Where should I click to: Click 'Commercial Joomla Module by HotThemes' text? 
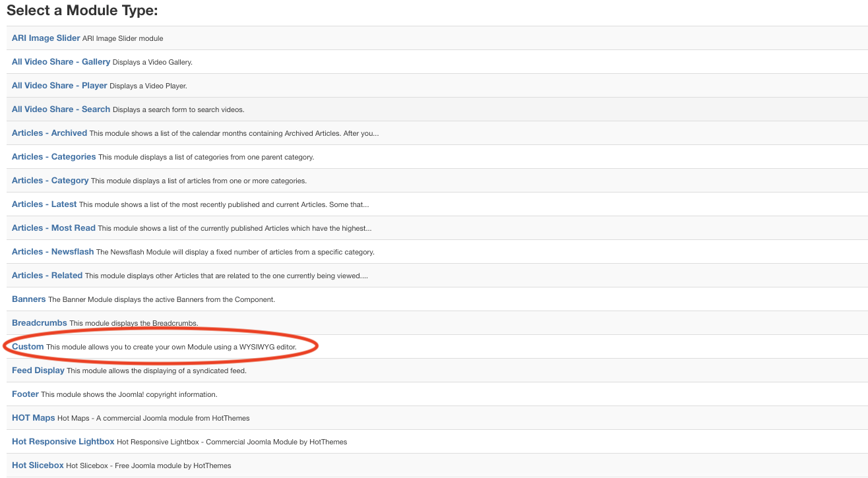coord(276,442)
